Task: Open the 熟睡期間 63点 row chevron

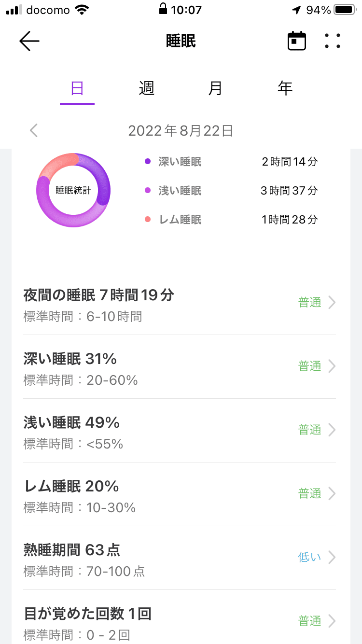Action: pos(332,558)
